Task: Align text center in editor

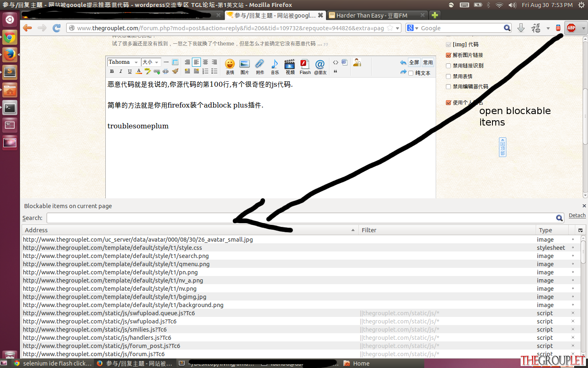Action: click(x=205, y=62)
